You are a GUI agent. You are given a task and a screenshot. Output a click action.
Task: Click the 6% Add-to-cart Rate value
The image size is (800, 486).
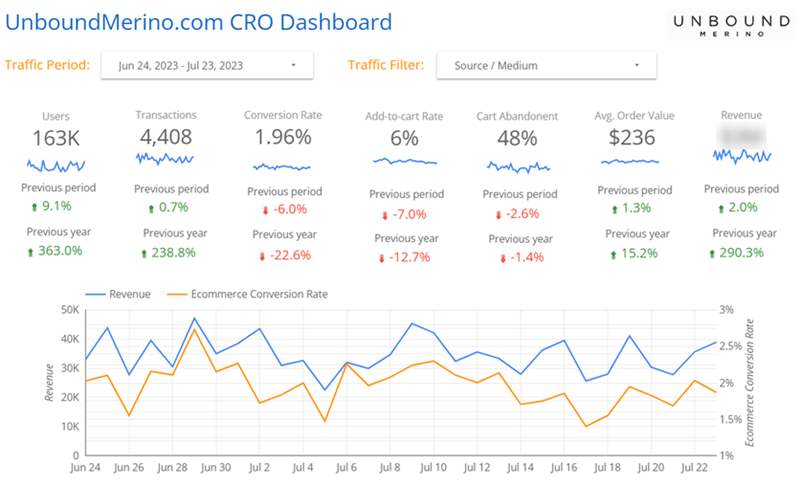(x=404, y=139)
